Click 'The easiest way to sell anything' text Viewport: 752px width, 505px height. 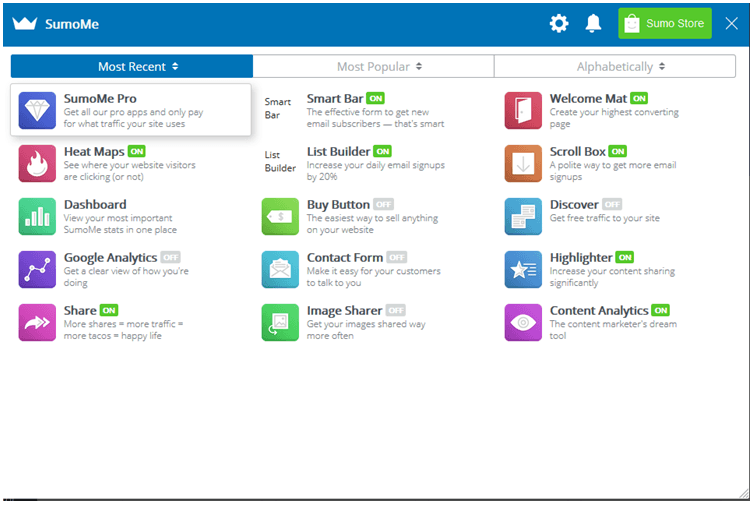click(372, 218)
